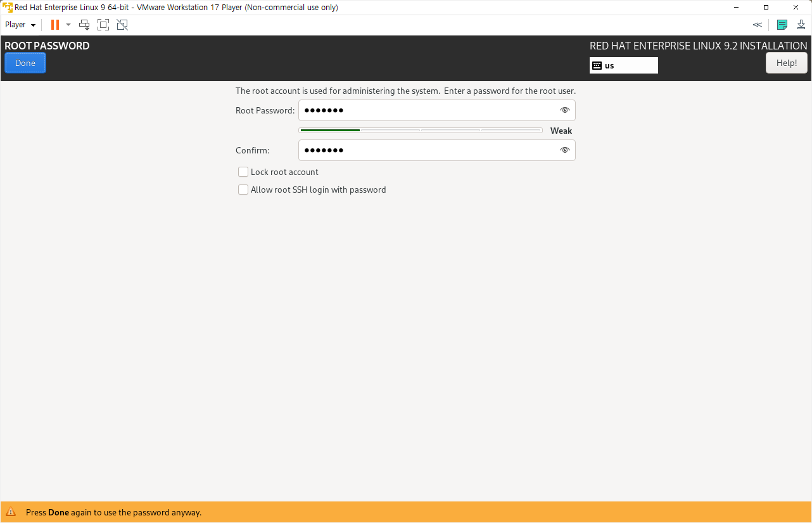812x523 pixels.
Task: Expand the power options dropdown arrow
Action: point(68,25)
